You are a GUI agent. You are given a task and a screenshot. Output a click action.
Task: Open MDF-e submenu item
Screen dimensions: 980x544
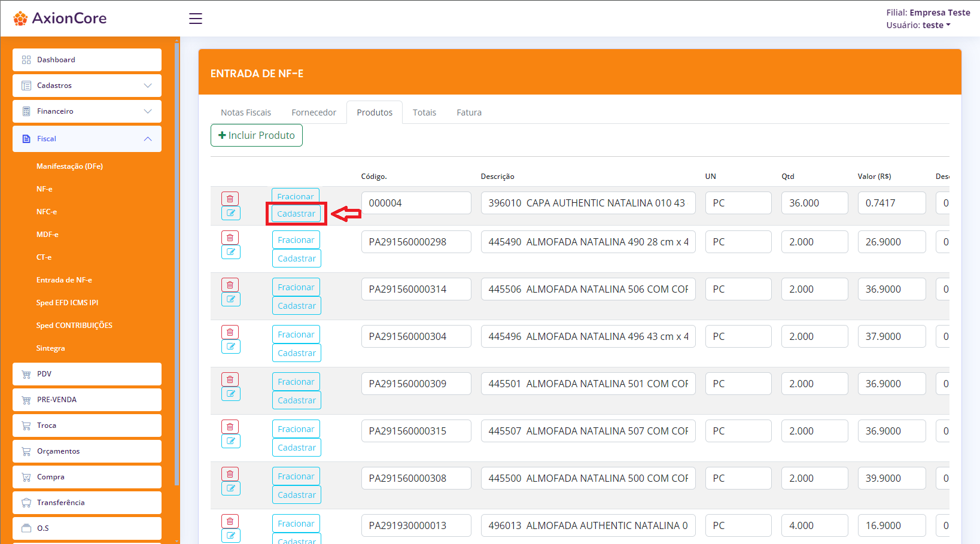coord(47,235)
